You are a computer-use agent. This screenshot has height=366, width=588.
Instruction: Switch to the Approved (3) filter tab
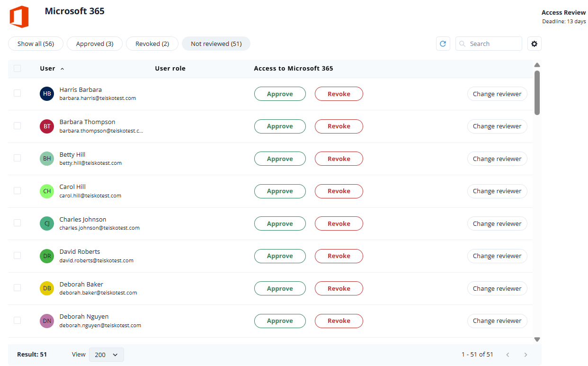95,44
